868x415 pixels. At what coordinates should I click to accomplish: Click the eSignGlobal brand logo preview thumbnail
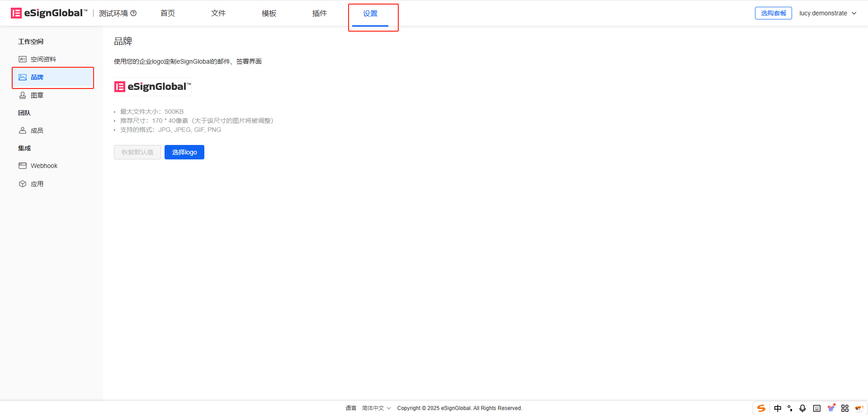point(153,87)
